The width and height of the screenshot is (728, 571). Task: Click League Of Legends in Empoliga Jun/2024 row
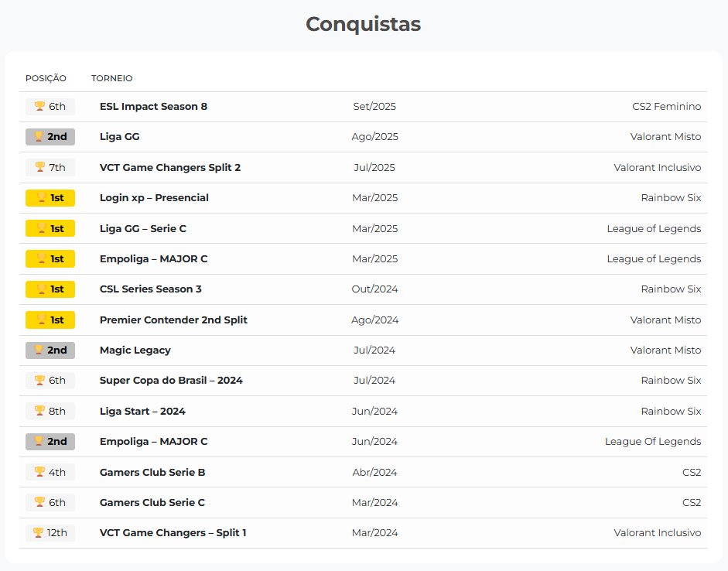tap(653, 441)
